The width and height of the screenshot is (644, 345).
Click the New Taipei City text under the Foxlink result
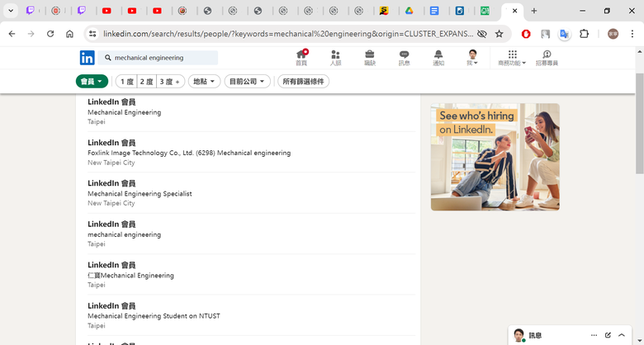coord(111,163)
